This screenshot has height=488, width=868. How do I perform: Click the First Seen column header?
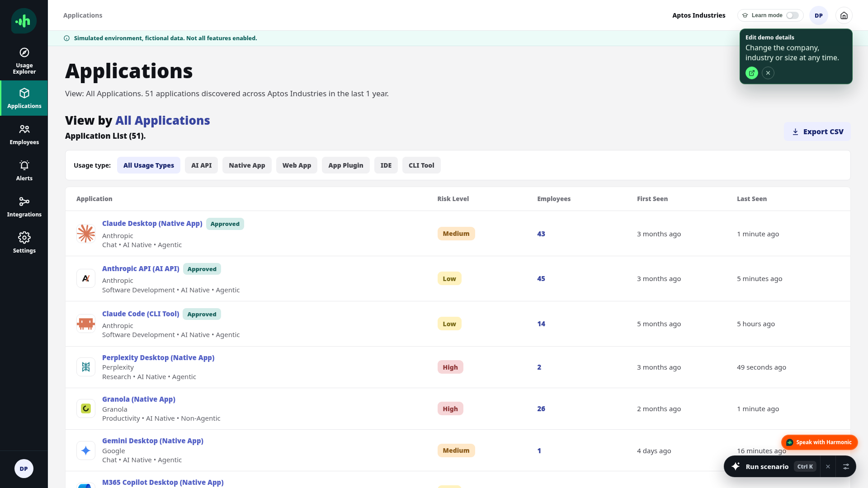pyautogui.click(x=652, y=199)
